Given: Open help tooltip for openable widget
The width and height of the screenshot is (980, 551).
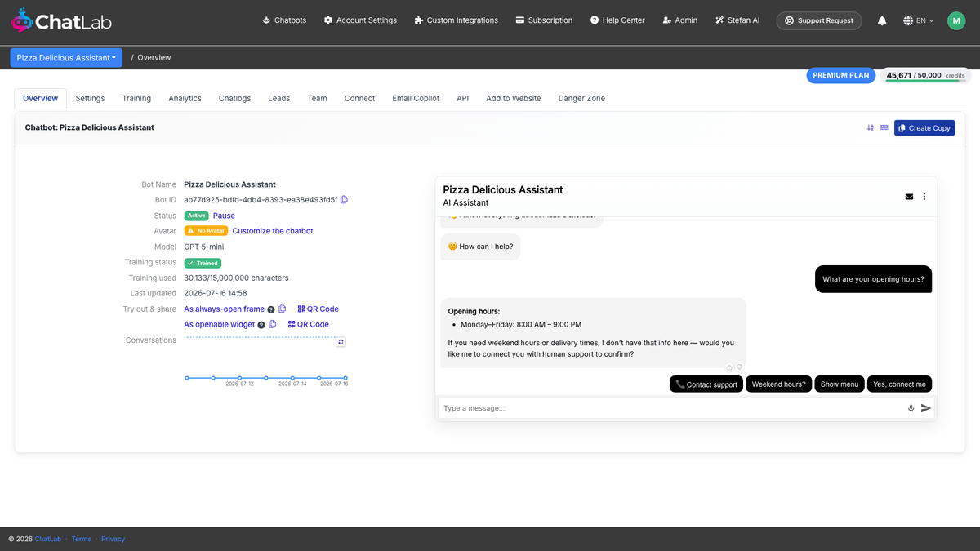Looking at the screenshot, I should click(x=261, y=325).
